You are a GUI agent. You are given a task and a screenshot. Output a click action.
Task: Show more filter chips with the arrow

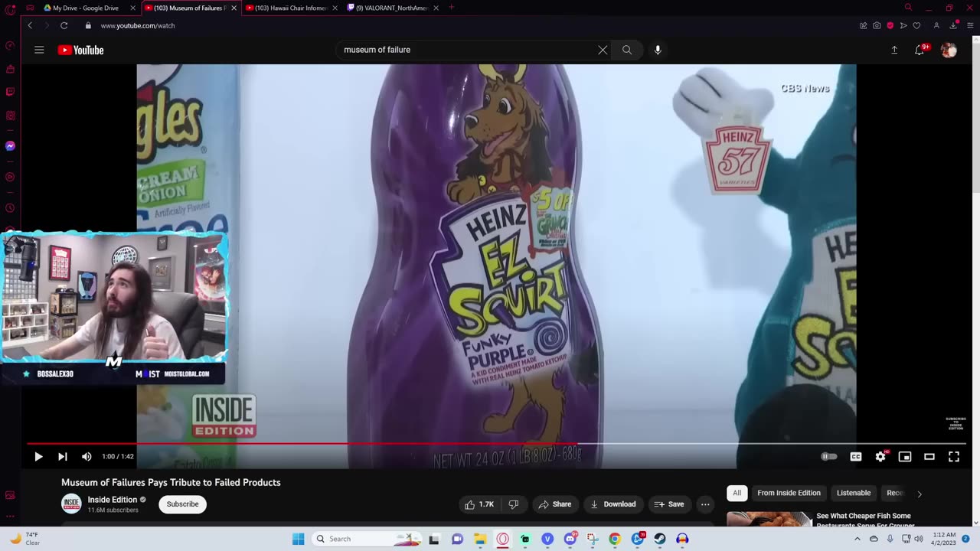coord(920,494)
